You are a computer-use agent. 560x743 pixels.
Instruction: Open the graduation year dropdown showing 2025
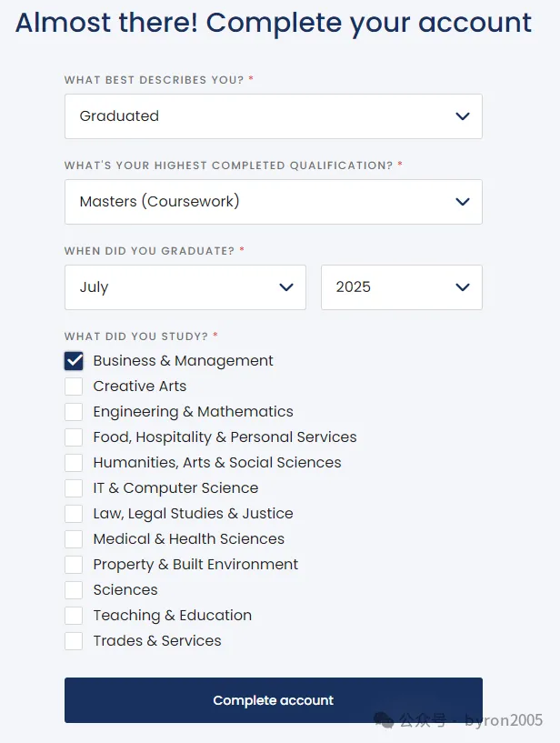pos(401,287)
